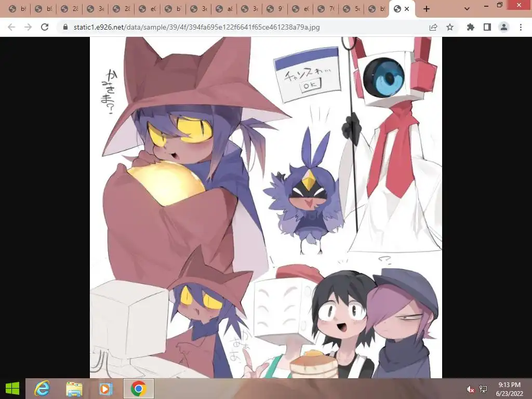Open the media player taskbar icon

[x=105, y=389]
